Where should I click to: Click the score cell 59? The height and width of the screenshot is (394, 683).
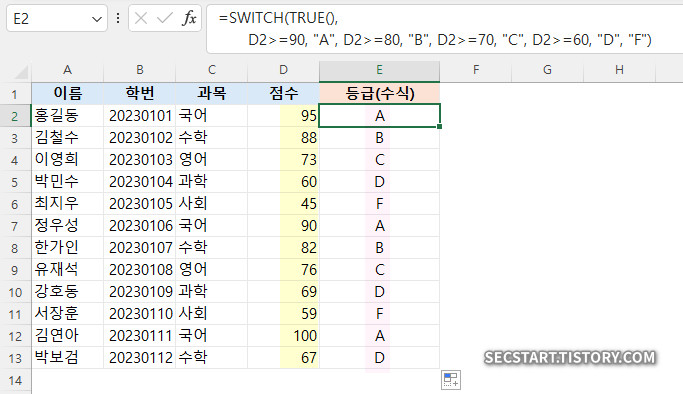284,313
